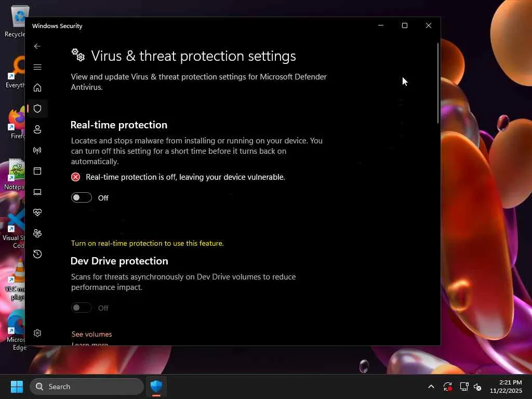532x399 pixels.
Task: Click the taskbar Search box
Action: coord(87,387)
